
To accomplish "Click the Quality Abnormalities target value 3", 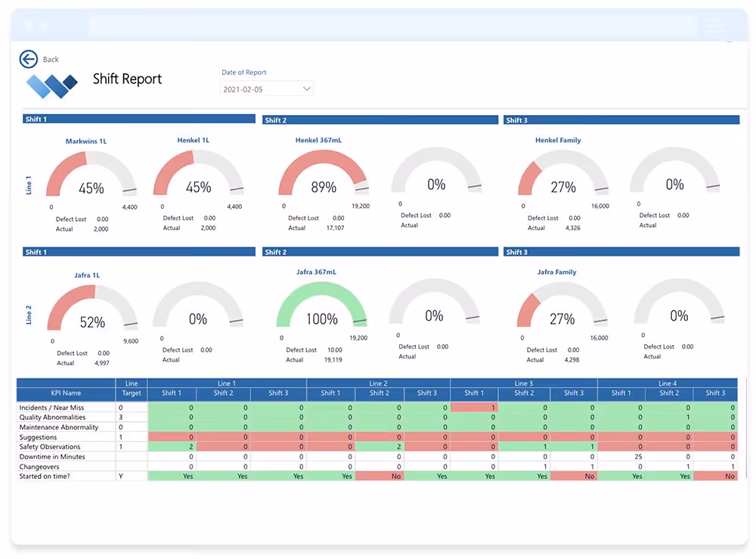I will pos(121,418).
